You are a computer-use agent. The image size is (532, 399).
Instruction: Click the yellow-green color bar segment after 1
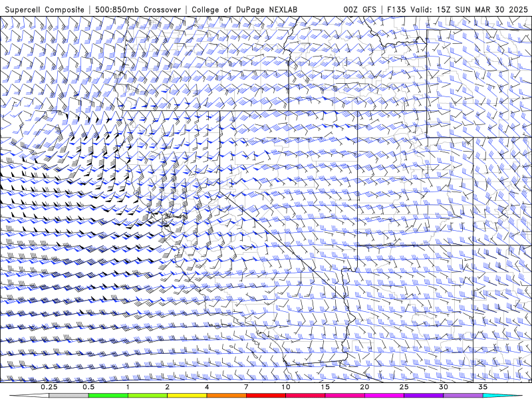point(148,396)
